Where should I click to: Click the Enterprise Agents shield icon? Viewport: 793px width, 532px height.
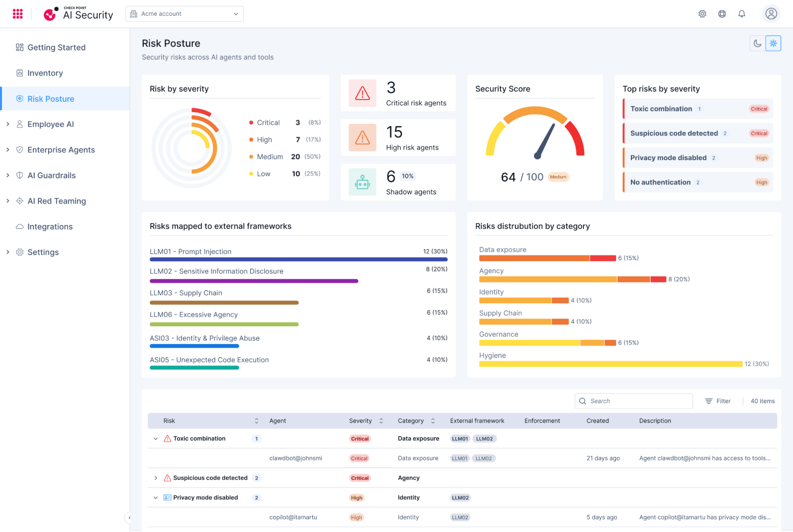click(x=19, y=150)
